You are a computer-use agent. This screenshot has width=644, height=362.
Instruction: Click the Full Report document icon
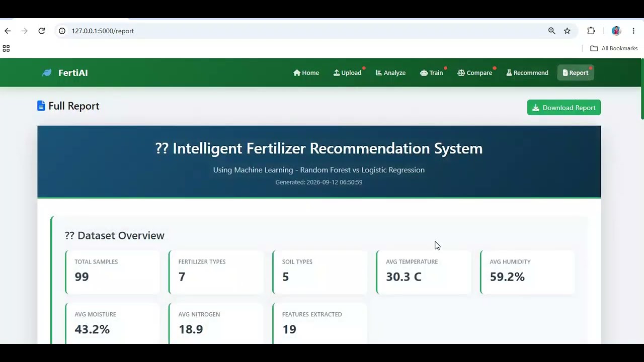click(x=41, y=106)
